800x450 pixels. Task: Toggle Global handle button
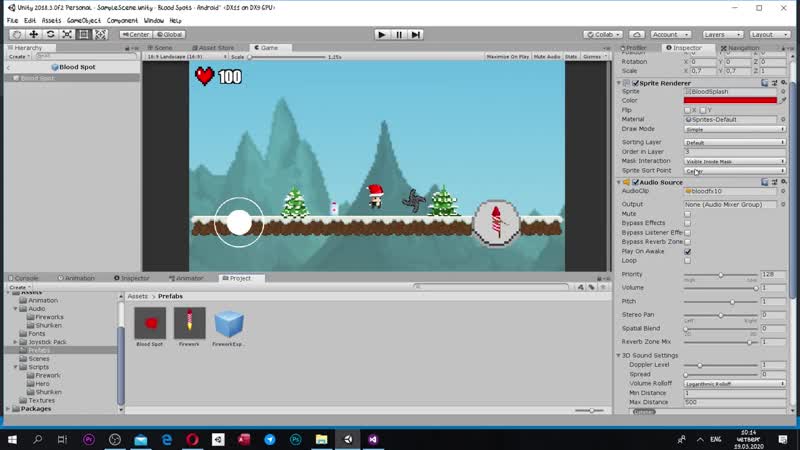pyautogui.click(x=169, y=35)
